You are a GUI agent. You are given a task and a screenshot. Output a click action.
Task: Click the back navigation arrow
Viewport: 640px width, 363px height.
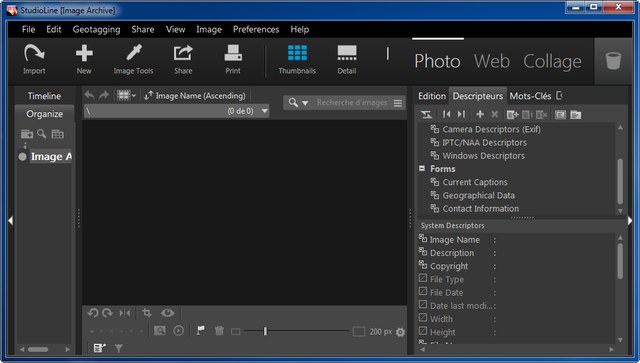coord(89,95)
